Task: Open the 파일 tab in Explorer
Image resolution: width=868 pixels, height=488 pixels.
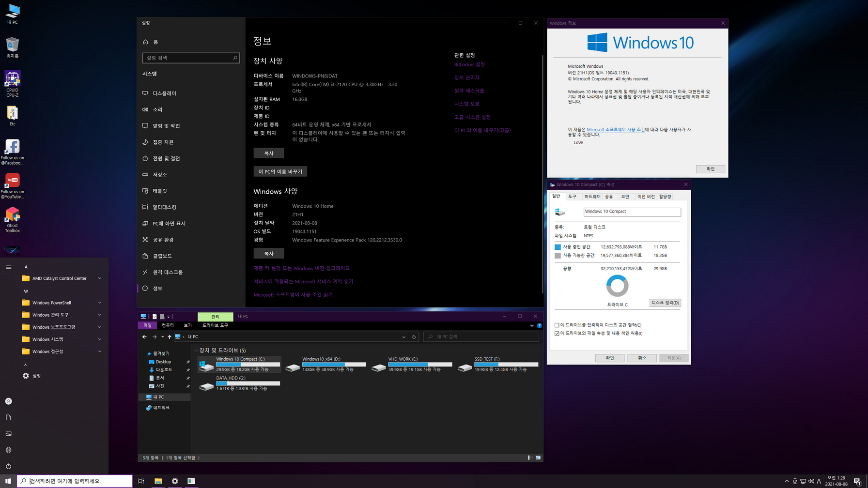Action: tap(147, 325)
